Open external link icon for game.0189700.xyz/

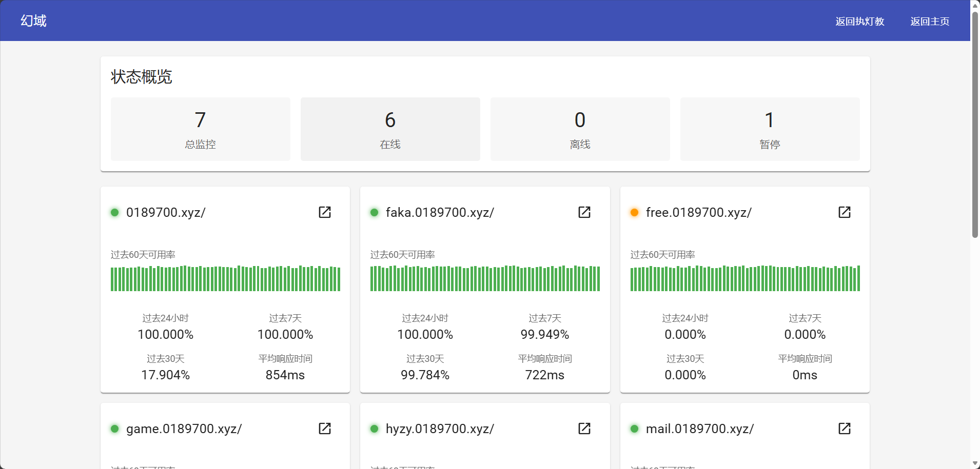pos(325,429)
